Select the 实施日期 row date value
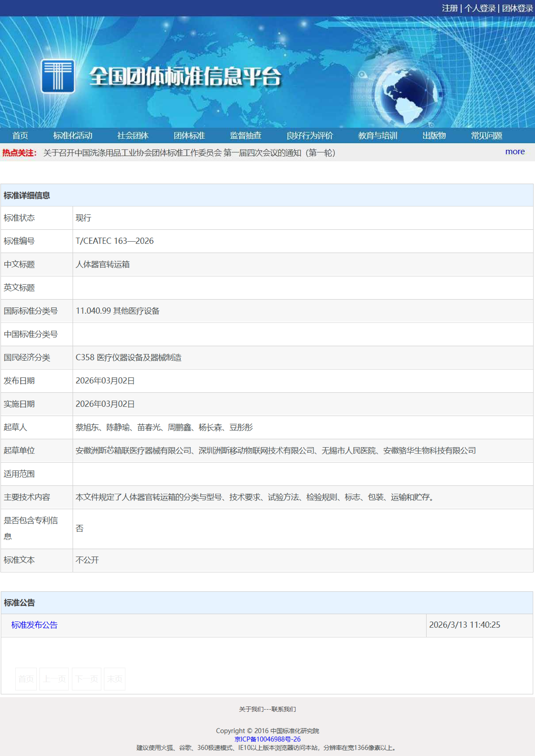The width and height of the screenshot is (535, 756). (x=105, y=404)
